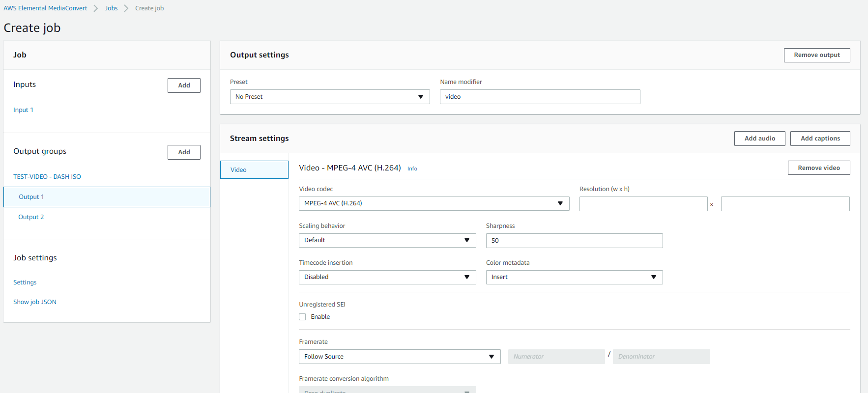Add a new input
The height and width of the screenshot is (393, 868).
pyautogui.click(x=184, y=85)
